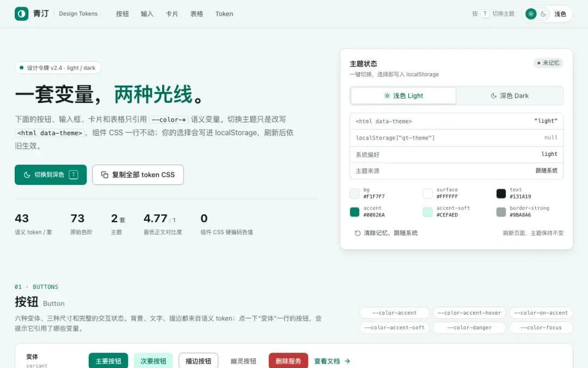Click the 未记忆 status badge

click(548, 63)
